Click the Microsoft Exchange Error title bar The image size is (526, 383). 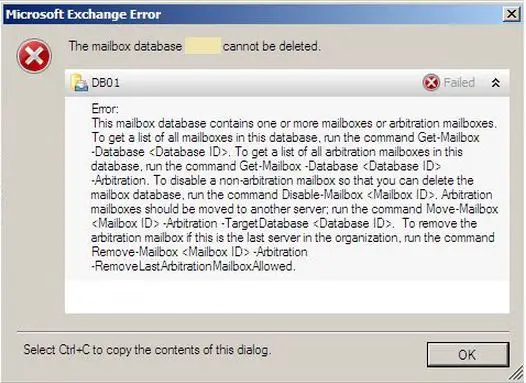coord(252,14)
